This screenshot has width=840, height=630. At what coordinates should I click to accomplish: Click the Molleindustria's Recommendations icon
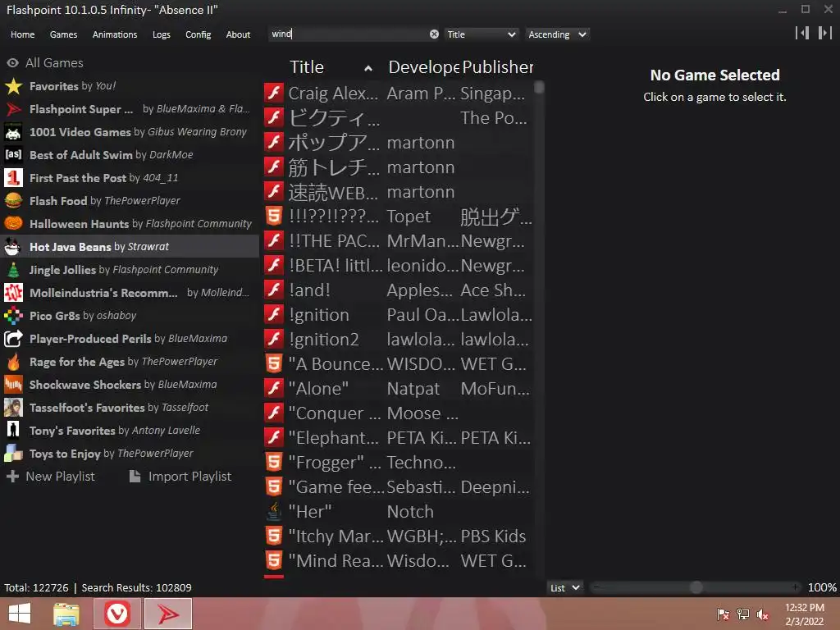[13, 293]
